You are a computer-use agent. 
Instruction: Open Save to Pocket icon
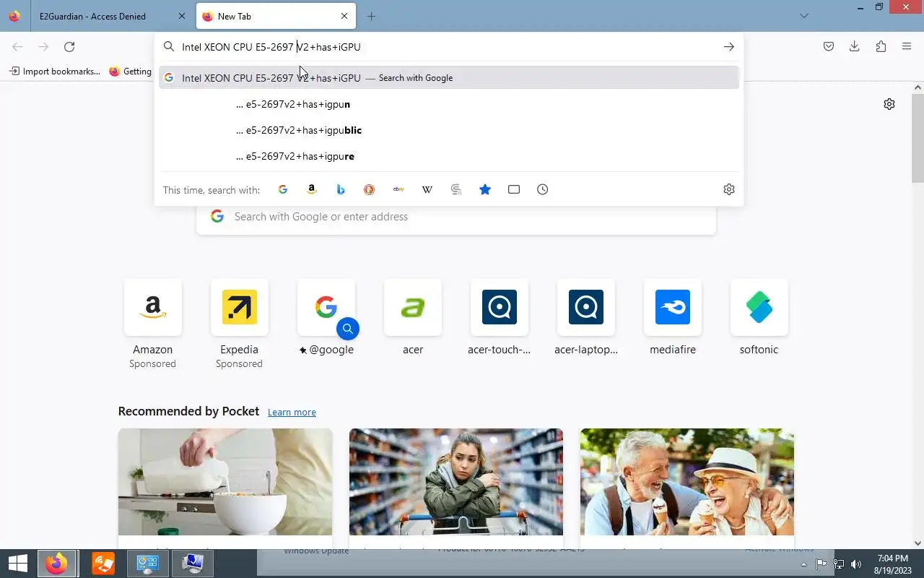(829, 47)
